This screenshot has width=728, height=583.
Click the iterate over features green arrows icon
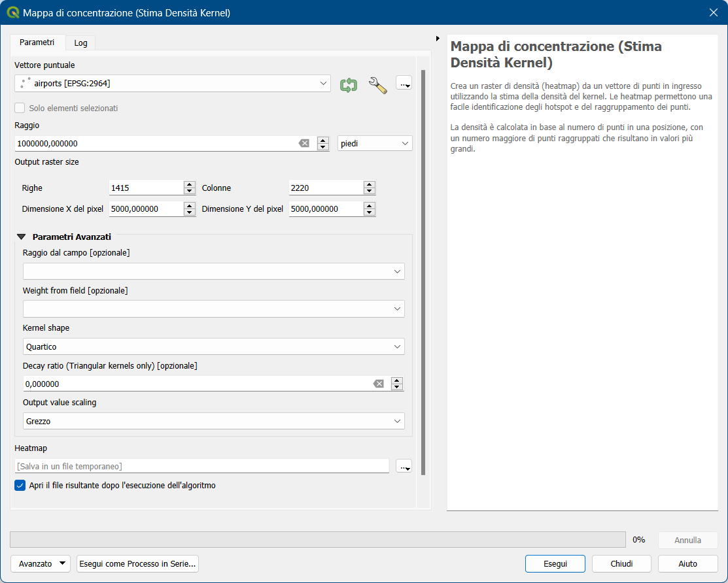click(x=348, y=84)
